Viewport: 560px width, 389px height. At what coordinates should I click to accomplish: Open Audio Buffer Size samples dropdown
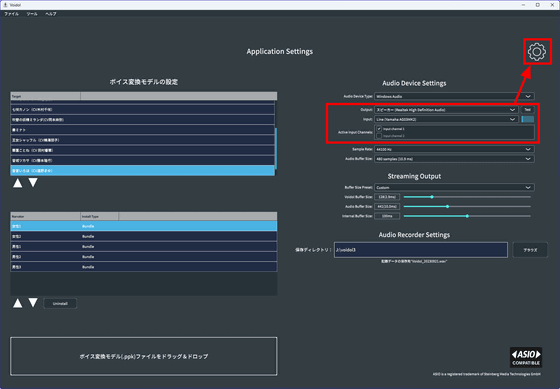454,159
